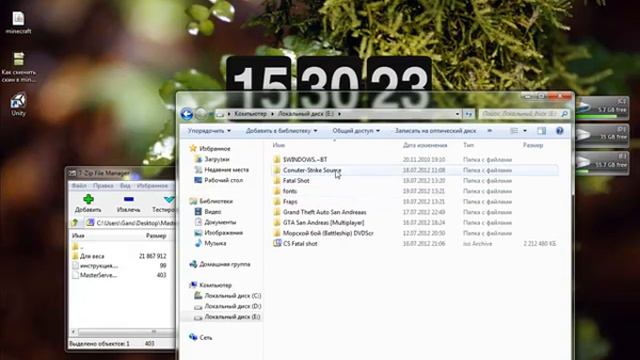Open Музыка library in sidebar

(215, 243)
